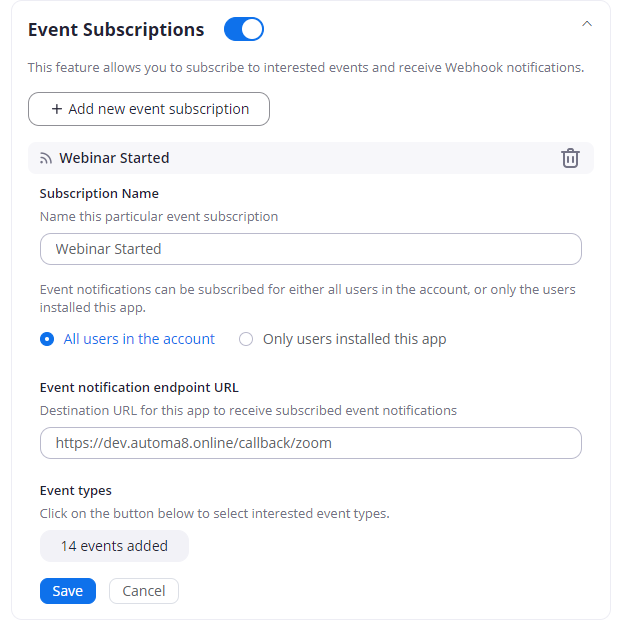Cancel the subscription changes
This screenshot has width=619, height=627.
(x=144, y=591)
